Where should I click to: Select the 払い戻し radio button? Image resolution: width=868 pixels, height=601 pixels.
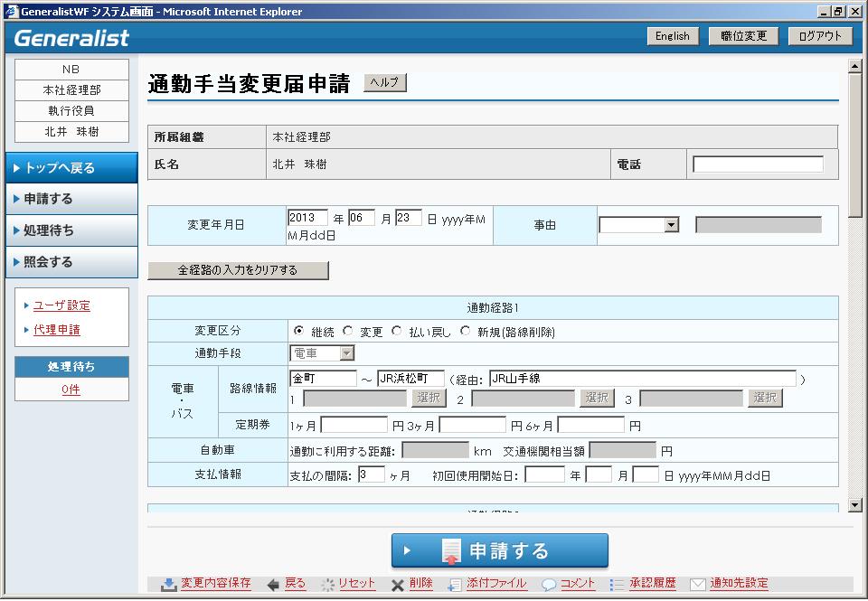click(x=396, y=331)
